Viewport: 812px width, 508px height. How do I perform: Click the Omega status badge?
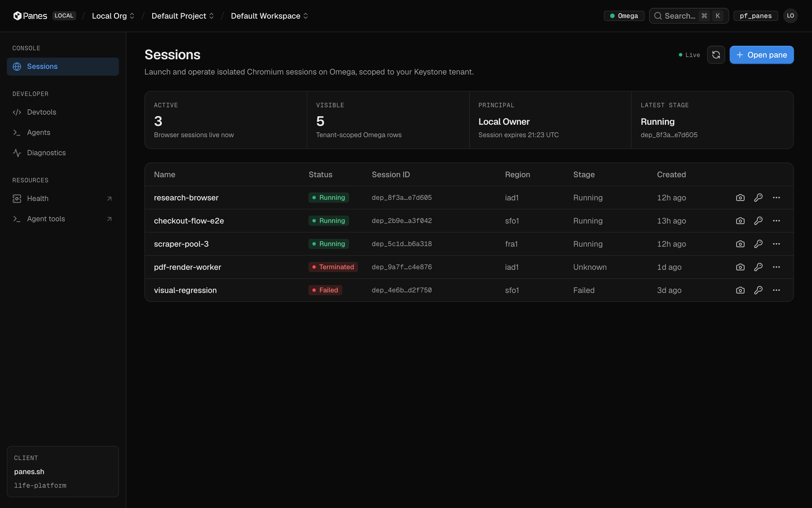624,16
